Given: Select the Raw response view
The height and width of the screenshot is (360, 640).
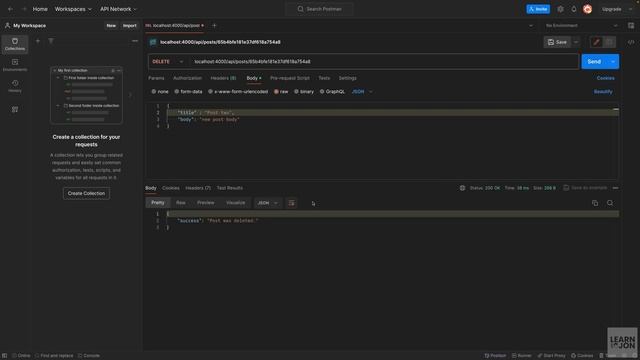Looking at the screenshot, I should pos(180,203).
